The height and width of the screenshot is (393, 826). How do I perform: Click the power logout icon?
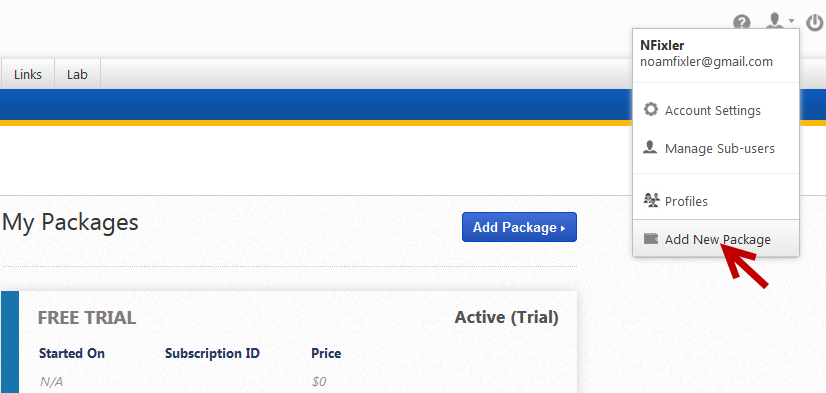814,23
